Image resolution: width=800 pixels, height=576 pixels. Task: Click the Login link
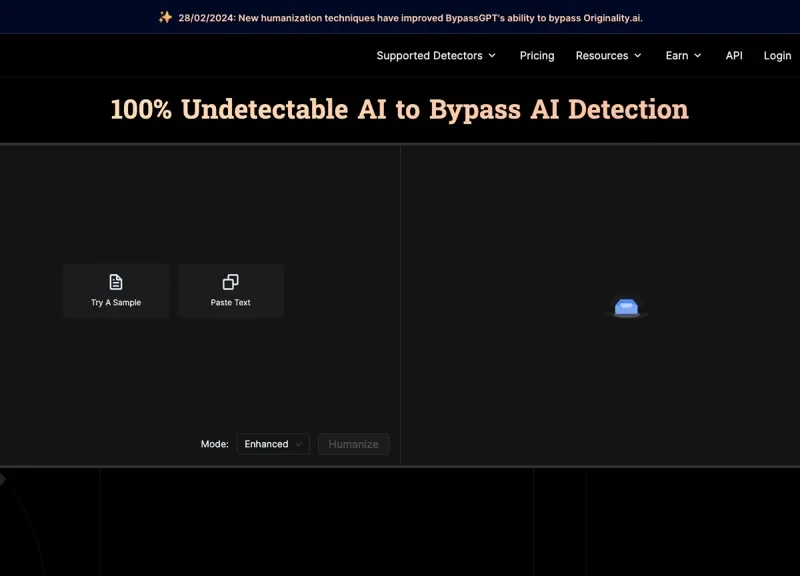[x=777, y=56]
